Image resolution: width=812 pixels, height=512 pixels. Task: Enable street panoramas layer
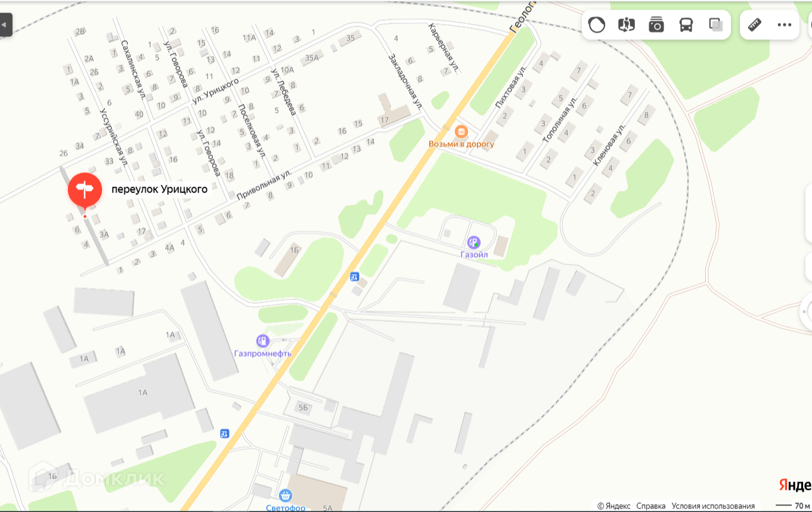coord(627,24)
